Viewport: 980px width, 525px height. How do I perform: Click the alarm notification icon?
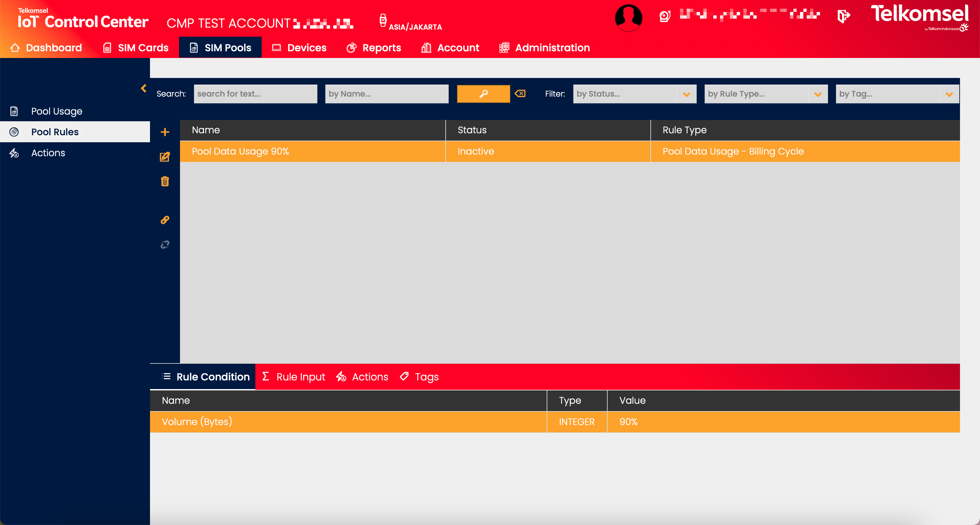coord(665,16)
